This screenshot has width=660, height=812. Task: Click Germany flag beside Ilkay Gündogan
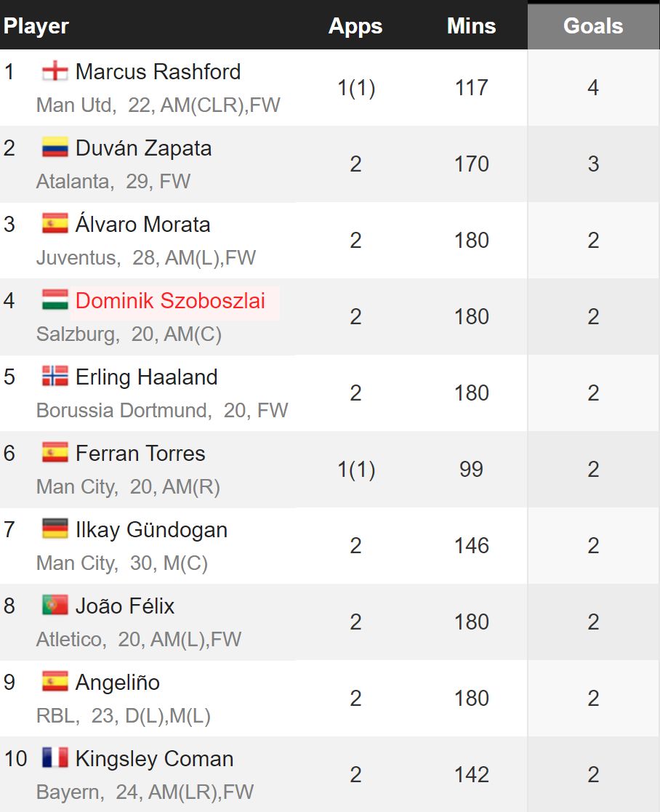pyautogui.click(x=55, y=529)
